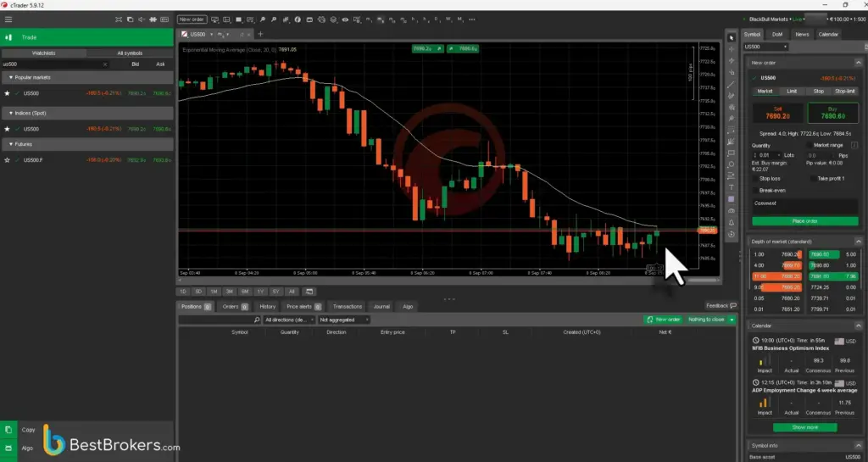This screenshot has width=868, height=462.
Task: Click the Buy 7690.60 button
Action: point(832,113)
